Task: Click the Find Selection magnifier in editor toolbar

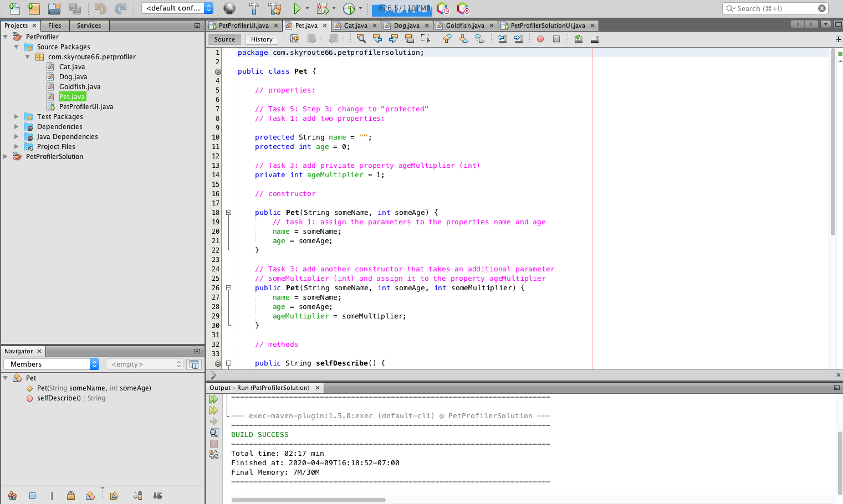Action: pos(361,39)
